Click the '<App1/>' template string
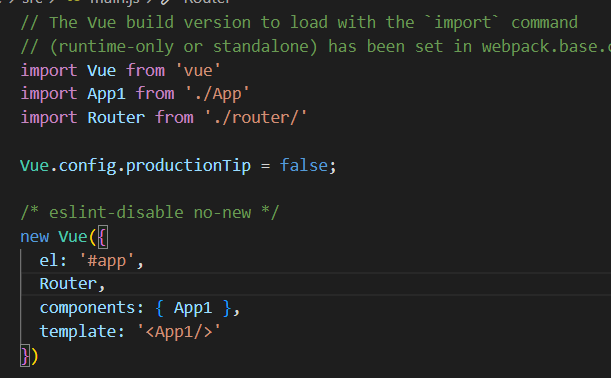This screenshot has height=378, width=611. coord(178,332)
